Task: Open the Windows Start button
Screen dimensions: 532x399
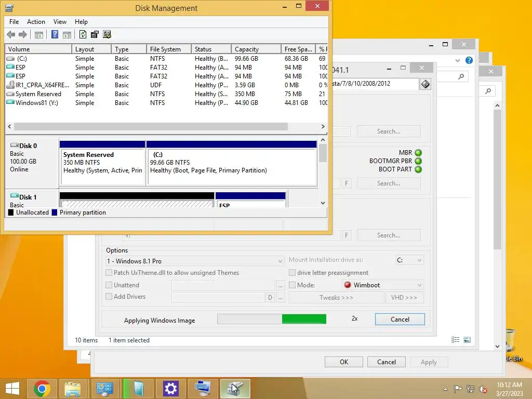Action: (12, 389)
